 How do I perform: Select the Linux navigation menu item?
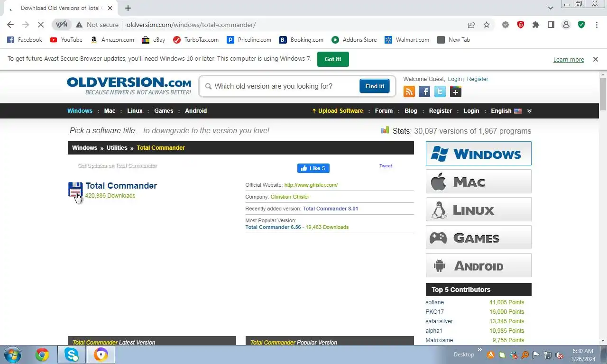pos(135,111)
